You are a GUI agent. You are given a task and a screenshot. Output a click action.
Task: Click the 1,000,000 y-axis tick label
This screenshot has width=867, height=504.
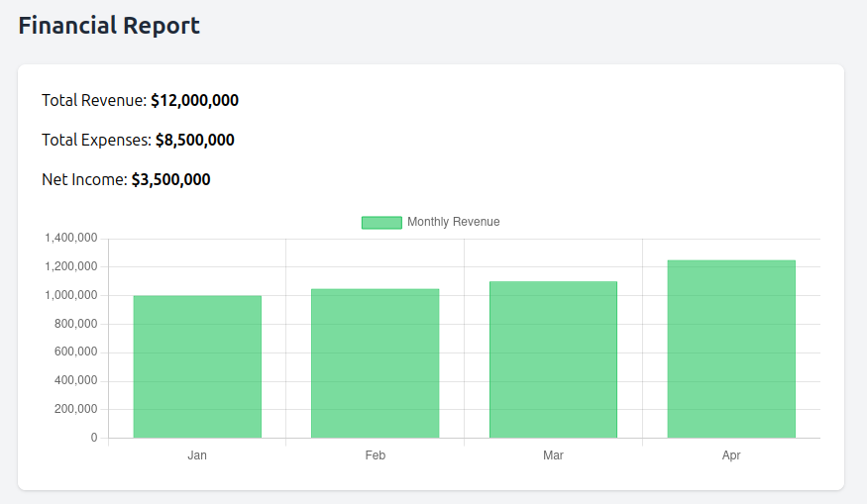coord(70,295)
